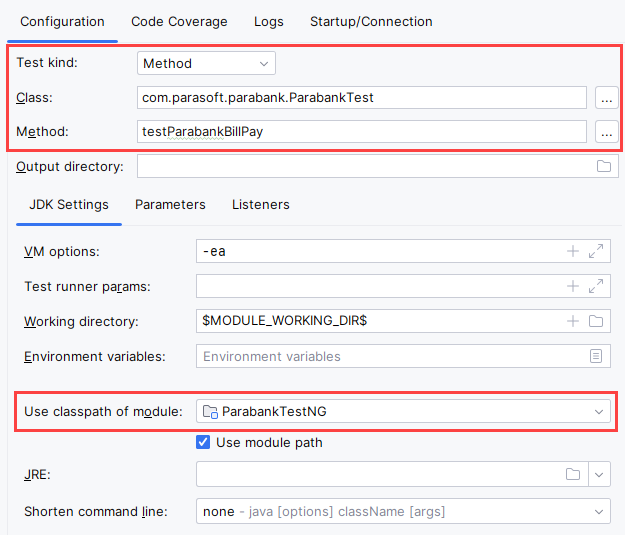This screenshot has width=625, height=535.
Task: Select the Configuration tab
Action: coord(62,22)
